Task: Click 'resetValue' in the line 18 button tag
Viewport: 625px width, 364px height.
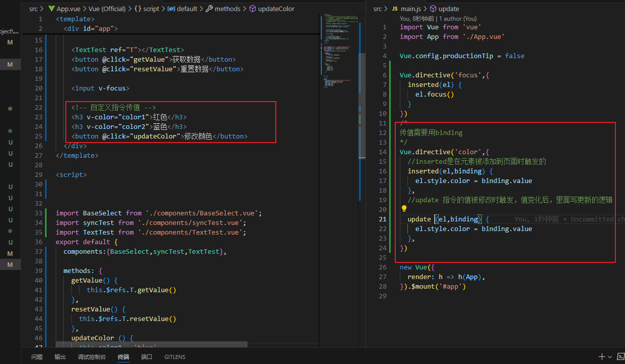Action: point(154,69)
